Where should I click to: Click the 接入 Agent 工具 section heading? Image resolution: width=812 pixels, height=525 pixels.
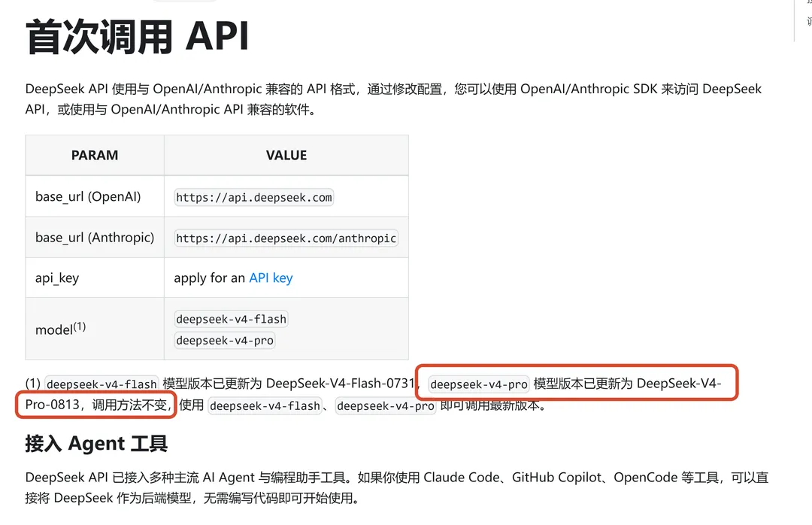pyautogui.click(x=96, y=445)
